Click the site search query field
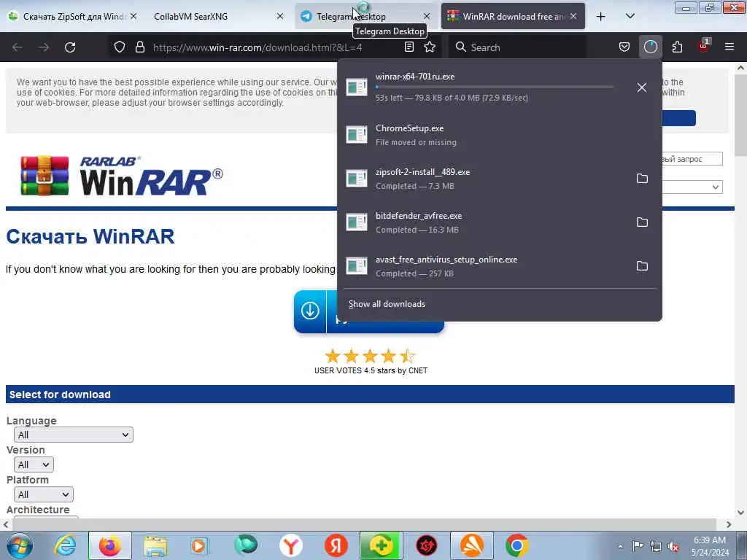Screen dimensions: 747x560 (x=692, y=159)
